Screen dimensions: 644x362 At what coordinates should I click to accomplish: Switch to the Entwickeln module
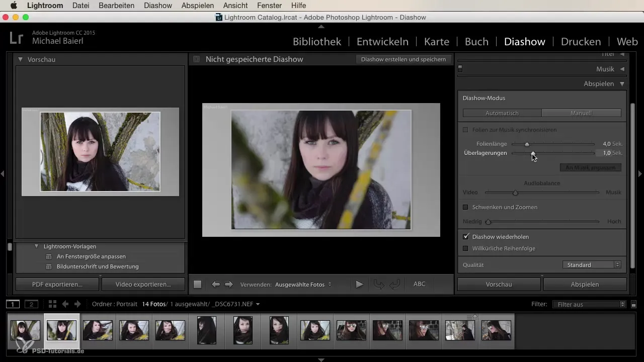pos(382,42)
